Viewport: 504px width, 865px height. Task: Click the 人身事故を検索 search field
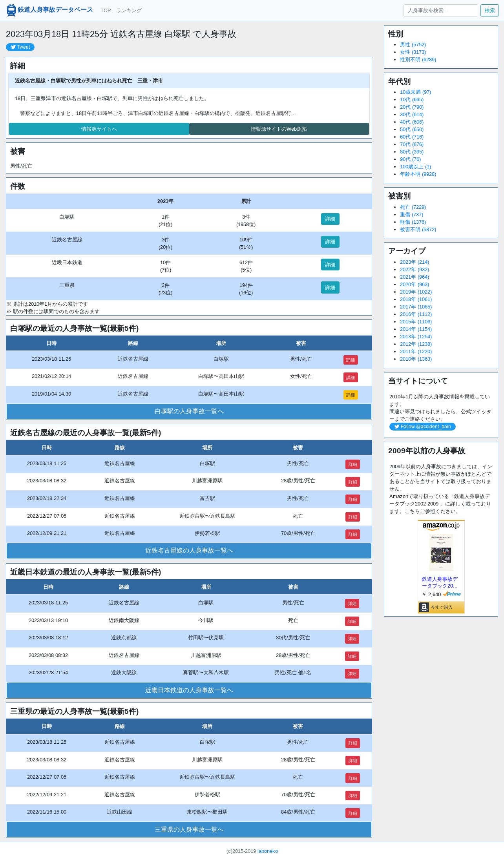(440, 11)
